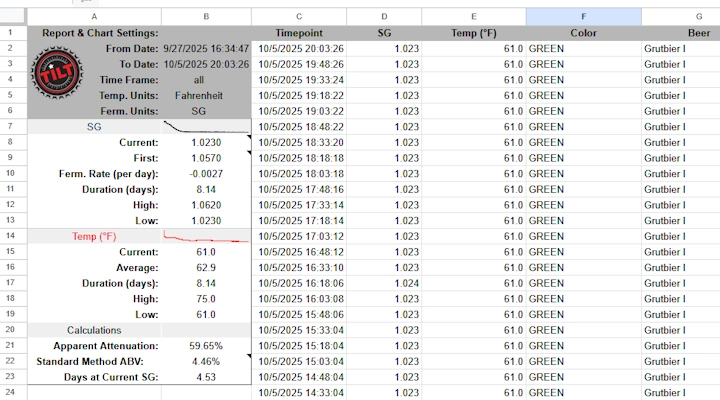Screen dimensions: 720x400
Task: Select the From Date value 9/27/2025 16:34:47
Action: point(206,48)
